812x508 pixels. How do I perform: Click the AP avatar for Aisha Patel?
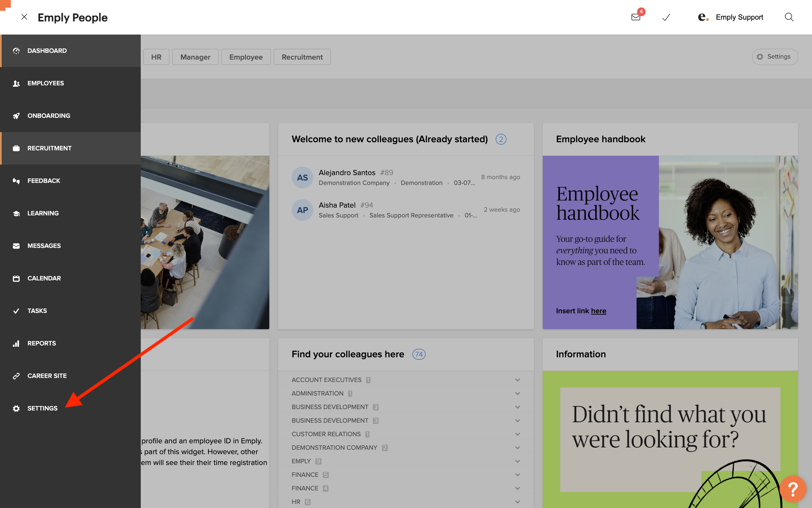(302, 210)
